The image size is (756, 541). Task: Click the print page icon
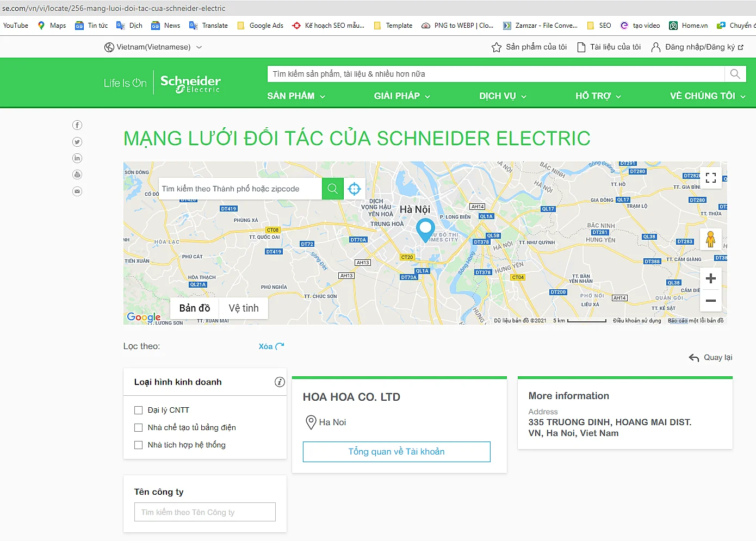(77, 175)
